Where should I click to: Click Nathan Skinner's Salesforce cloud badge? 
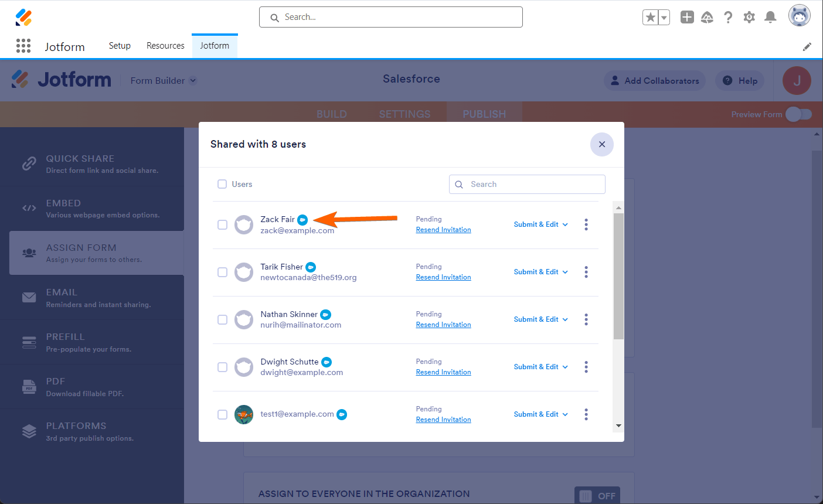pos(325,315)
